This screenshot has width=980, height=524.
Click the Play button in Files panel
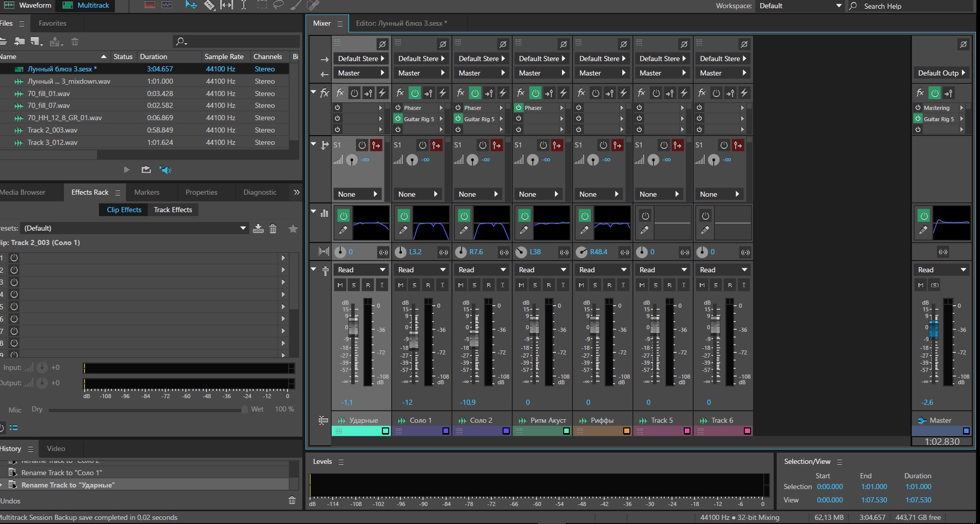[x=127, y=170]
